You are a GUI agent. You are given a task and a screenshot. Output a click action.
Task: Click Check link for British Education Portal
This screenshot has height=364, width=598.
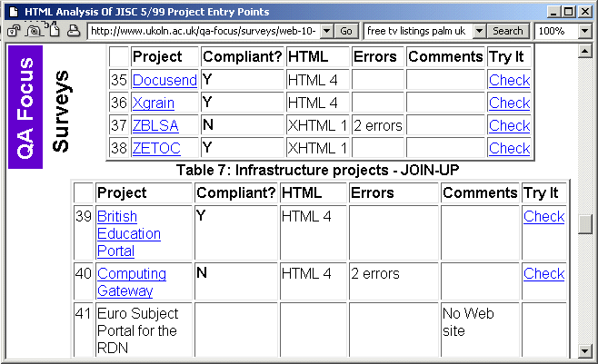(x=543, y=216)
